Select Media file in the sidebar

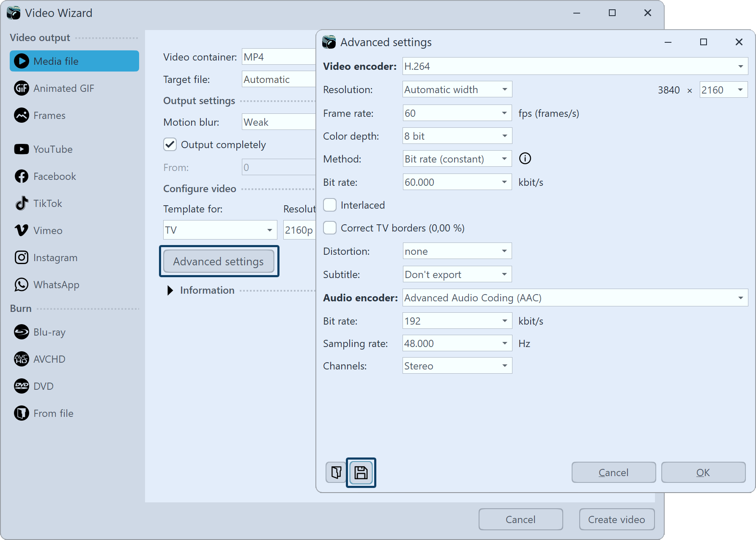pyautogui.click(x=74, y=61)
